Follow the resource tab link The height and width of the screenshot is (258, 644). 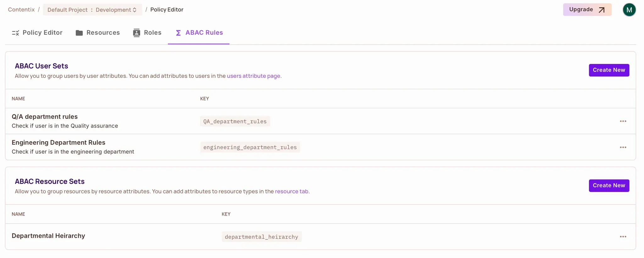click(x=291, y=192)
